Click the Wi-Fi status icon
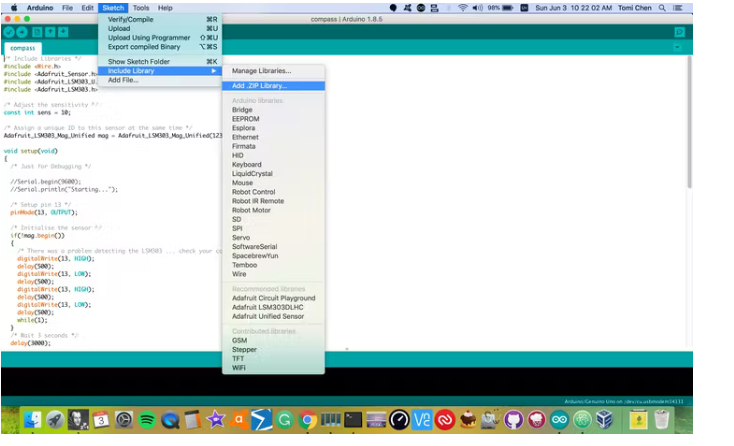The height and width of the screenshot is (446, 734). pos(462,8)
